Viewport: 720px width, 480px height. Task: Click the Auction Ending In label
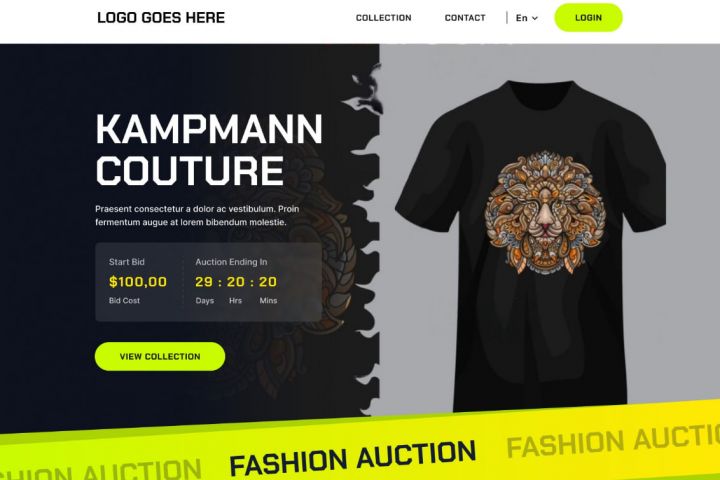231,262
